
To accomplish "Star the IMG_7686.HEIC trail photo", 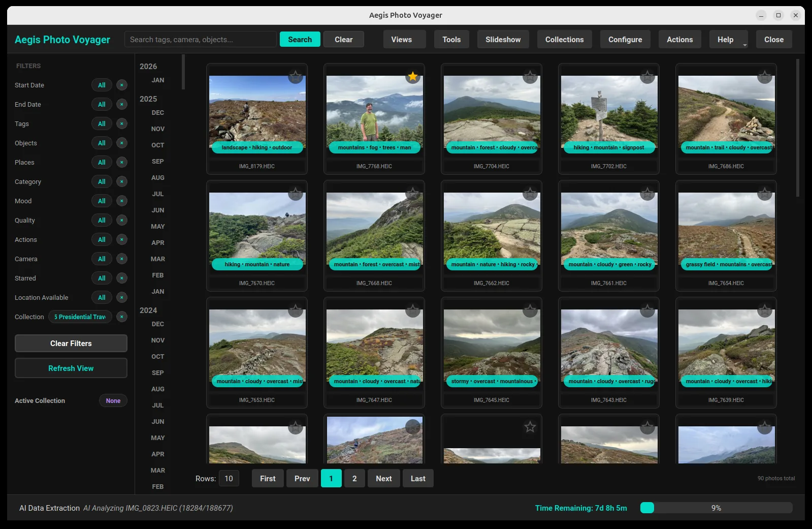I will coord(765,77).
